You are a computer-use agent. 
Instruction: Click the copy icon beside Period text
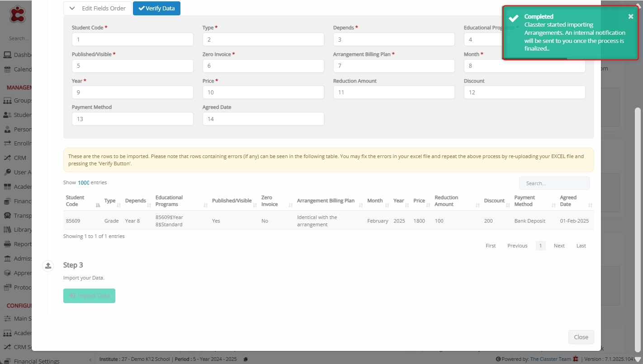pos(246,359)
